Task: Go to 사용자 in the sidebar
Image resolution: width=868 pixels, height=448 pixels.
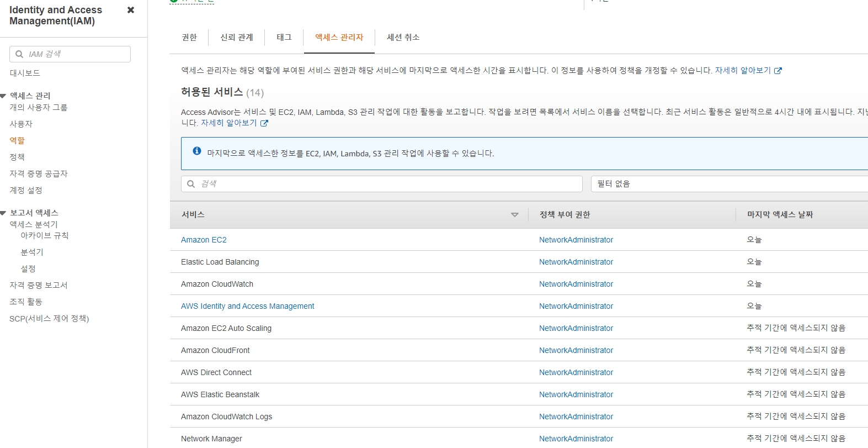Action: (21, 124)
